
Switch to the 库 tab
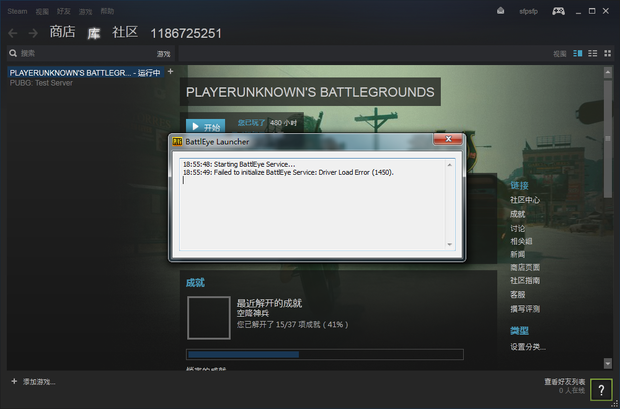click(94, 33)
